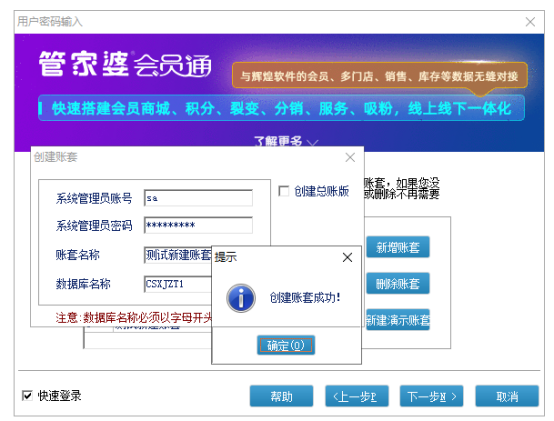Click the 创建账套成功! message text
The width and height of the screenshot is (554, 421).
pyautogui.click(x=305, y=298)
